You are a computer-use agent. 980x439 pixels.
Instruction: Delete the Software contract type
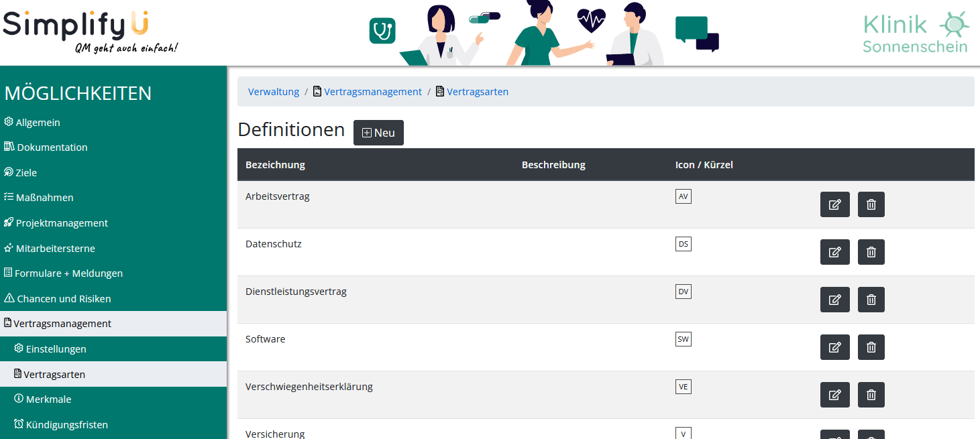pyautogui.click(x=871, y=347)
